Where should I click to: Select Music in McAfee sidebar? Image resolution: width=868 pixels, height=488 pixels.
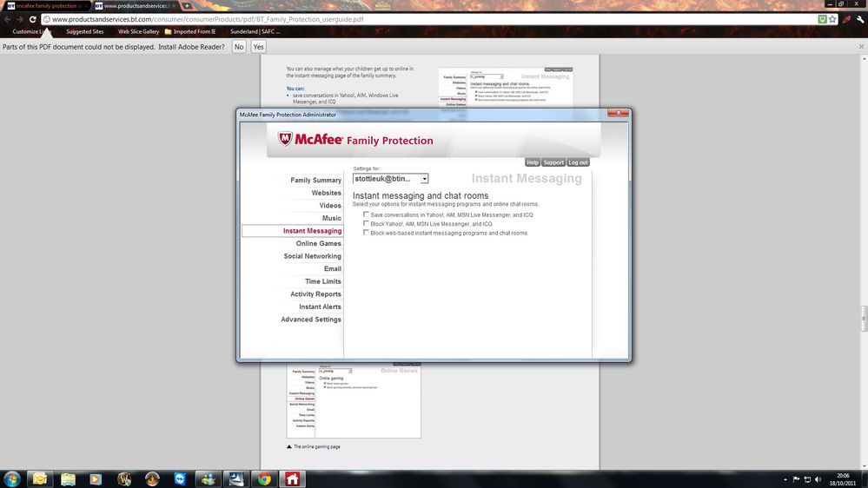(332, 218)
